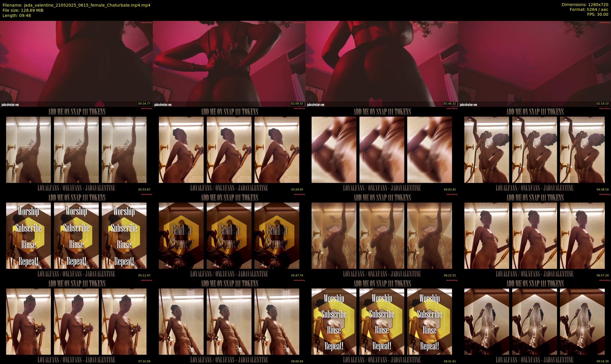Click the 02:19.10 timestamp label
The image size is (611, 364).
[x=602, y=104]
